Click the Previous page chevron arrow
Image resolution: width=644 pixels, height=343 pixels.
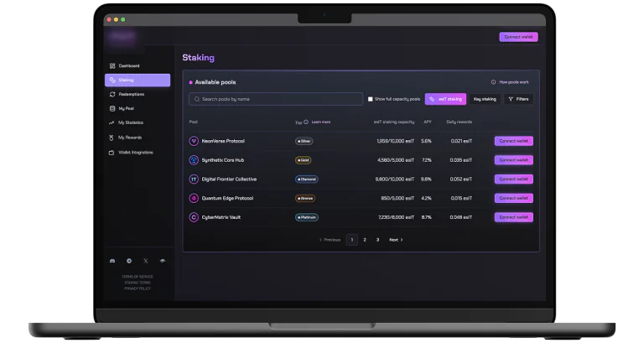[321, 240]
